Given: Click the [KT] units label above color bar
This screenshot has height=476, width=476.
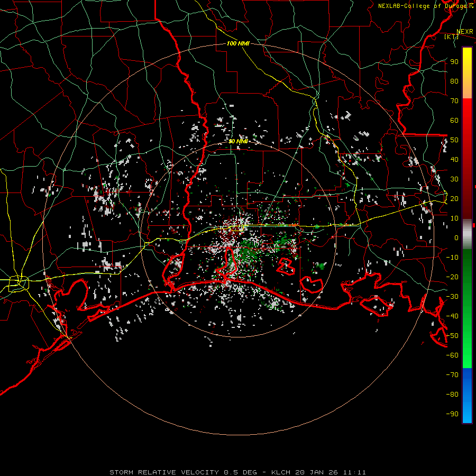Looking at the screenshot, I should click(451, 36).
